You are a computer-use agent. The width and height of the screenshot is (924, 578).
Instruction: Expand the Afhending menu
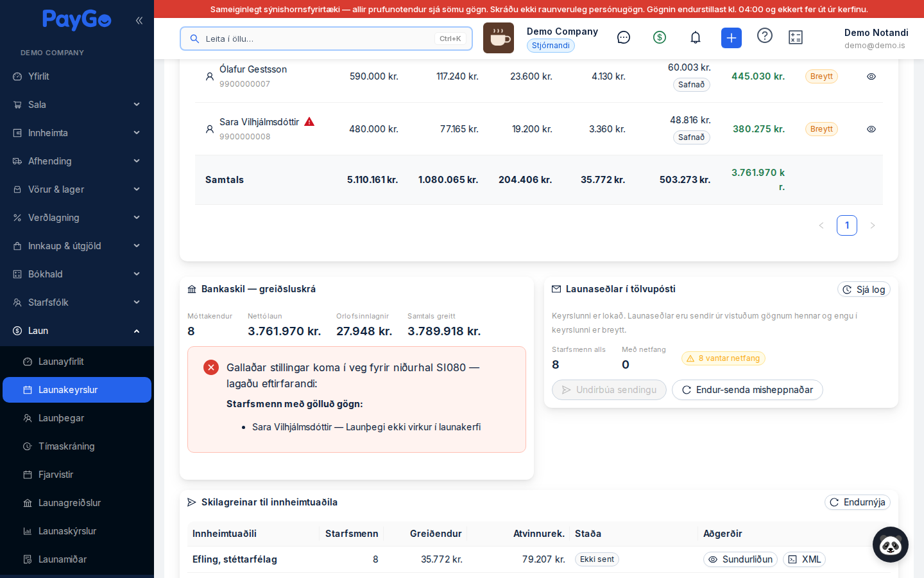tap(77, 161)
